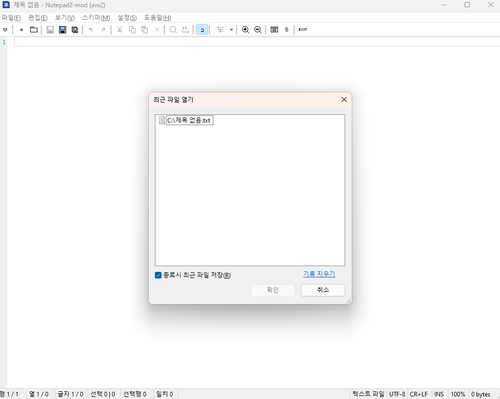This screenshot has height=399, width=500.
Task: Click the Paste clipboard icon
Action: [144, 30]
